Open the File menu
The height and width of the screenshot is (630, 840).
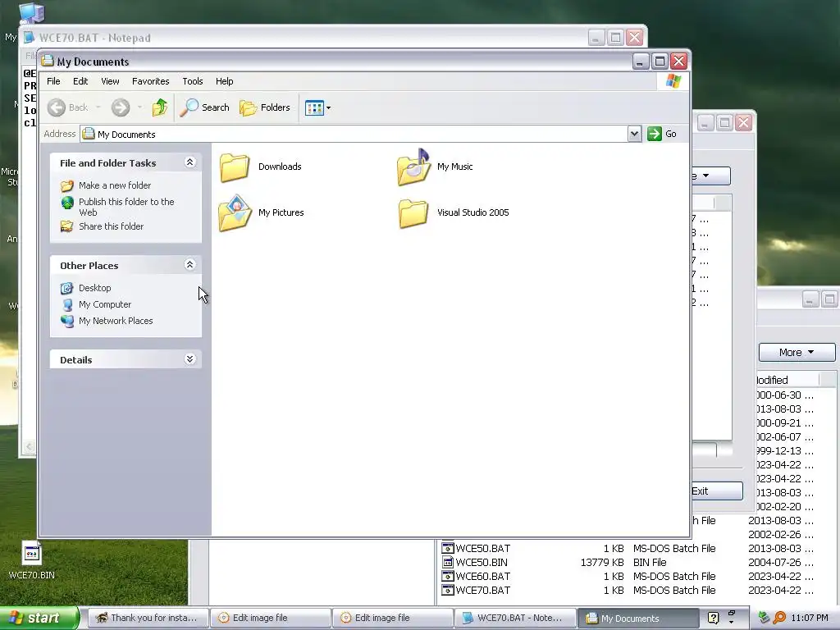tap(53, 81)
